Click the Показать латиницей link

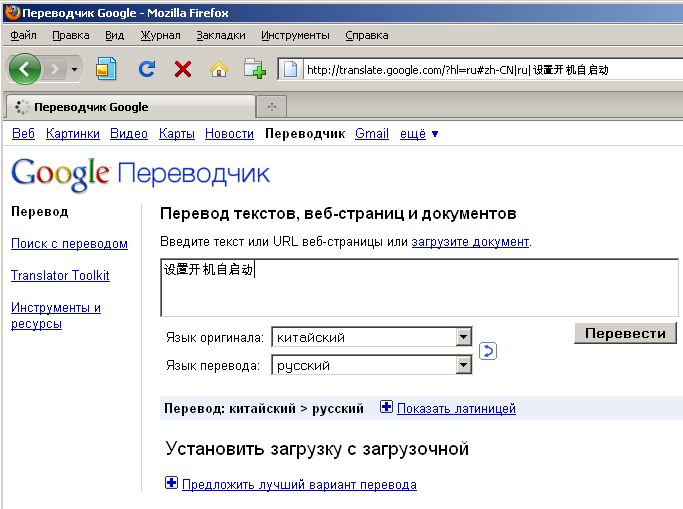(x=456, y=408)
